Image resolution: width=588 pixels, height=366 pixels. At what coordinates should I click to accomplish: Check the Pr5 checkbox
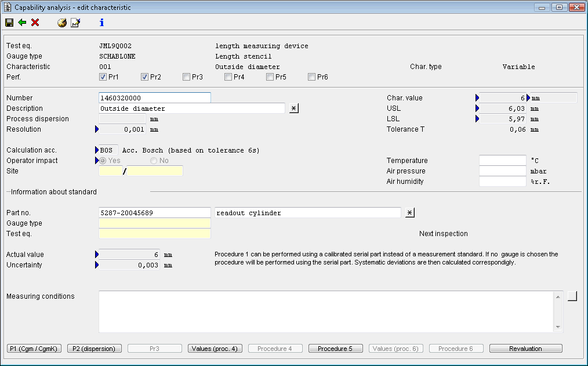pos(270,77)
